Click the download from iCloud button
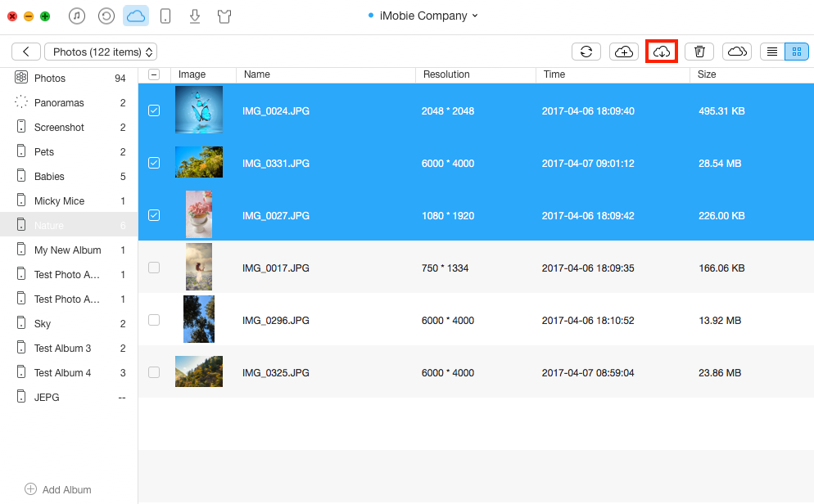 tap(662, 52)
